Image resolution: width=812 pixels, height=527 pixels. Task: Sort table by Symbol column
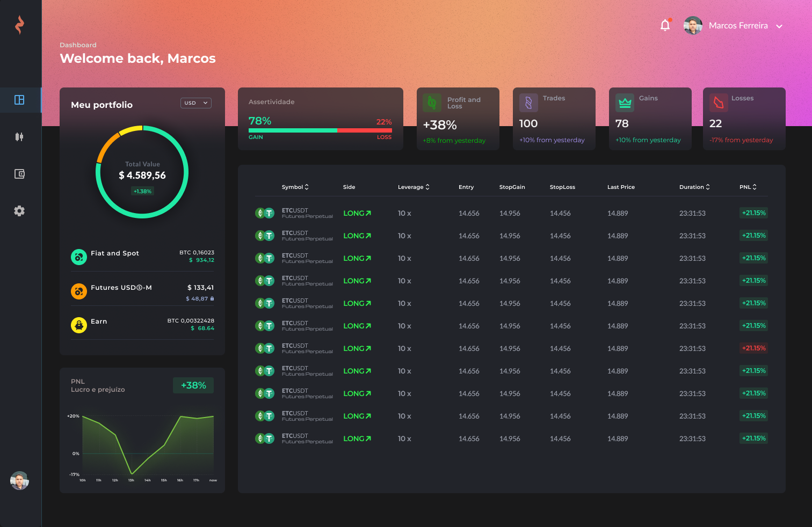pyautogui.click(x=295, y=187)
